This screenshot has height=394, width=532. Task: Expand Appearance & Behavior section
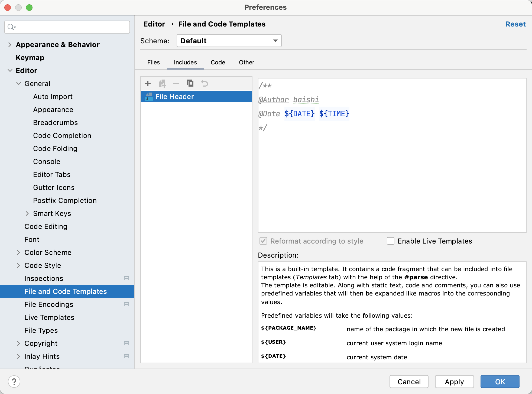10,44
